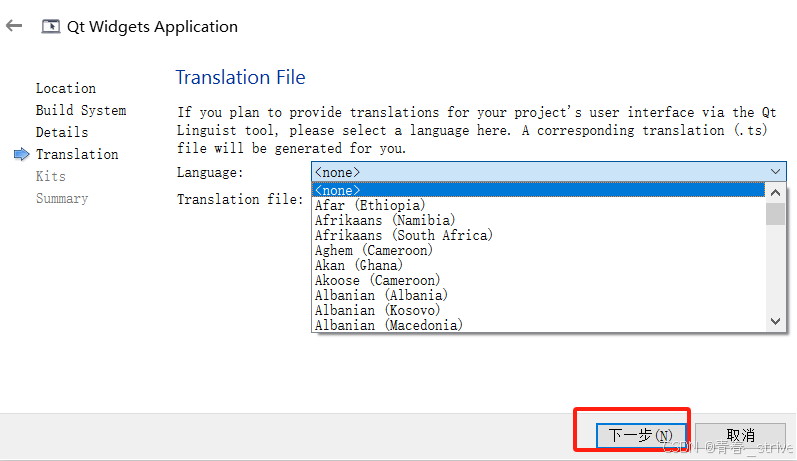Viewport: 797px width, 461px height.
Task: Choose Afar (Ethiopia) from the list
Action: pos(538,205)
